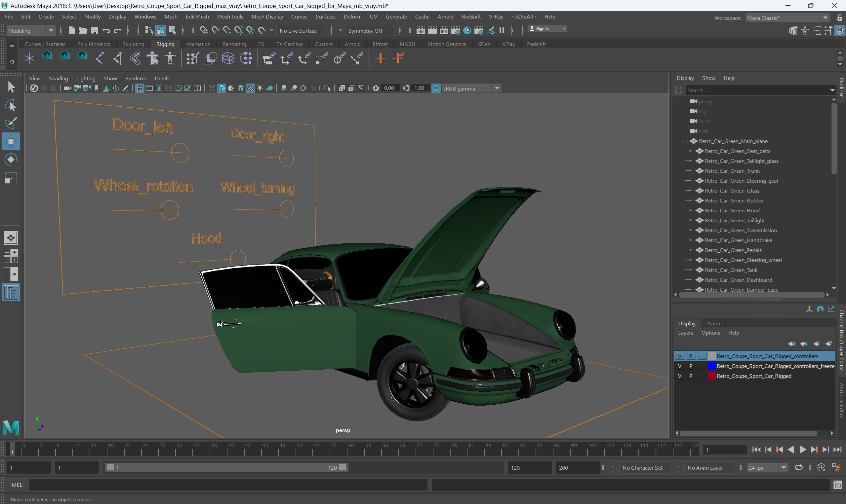Image resolution: width=846 pixels, height=504 pixels.
Task: Click red color swatch of Retro_Coupe_Sport_Car_Rigged layer
Action: [x=711, y=376]
